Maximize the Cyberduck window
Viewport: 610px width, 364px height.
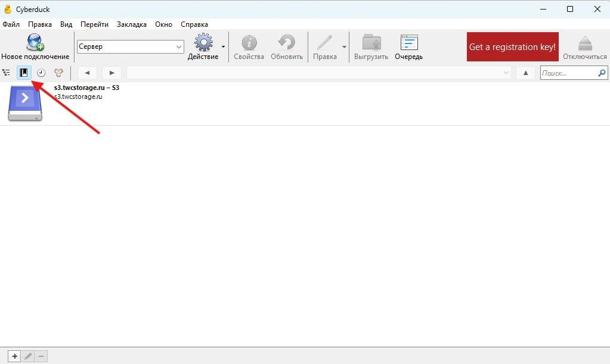[570, 9]
